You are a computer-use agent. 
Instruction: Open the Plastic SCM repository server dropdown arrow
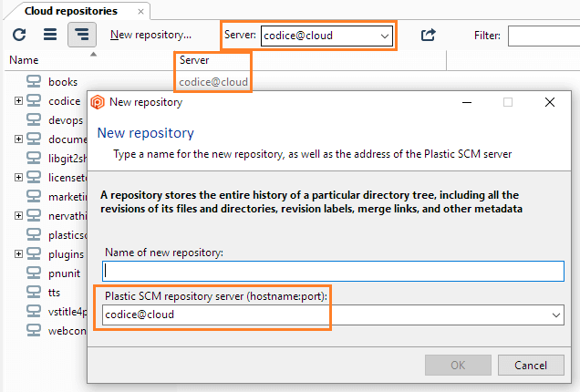(556, 315)
